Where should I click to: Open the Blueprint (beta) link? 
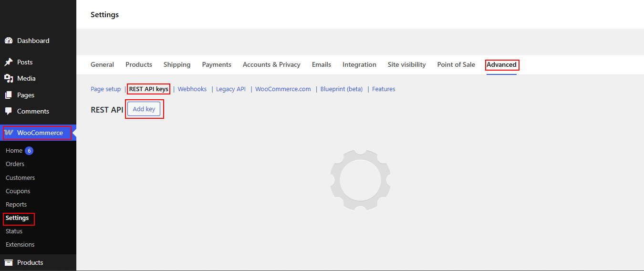342,89
